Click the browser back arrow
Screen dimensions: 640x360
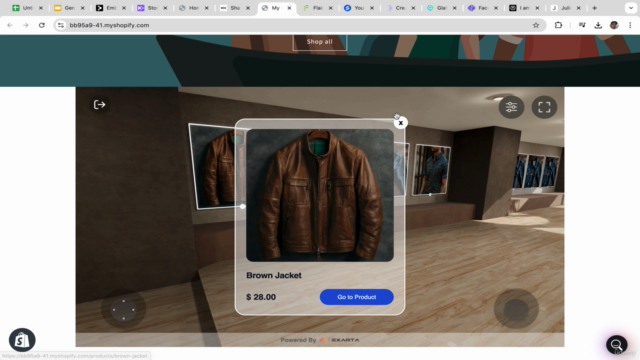pos(10,25)
